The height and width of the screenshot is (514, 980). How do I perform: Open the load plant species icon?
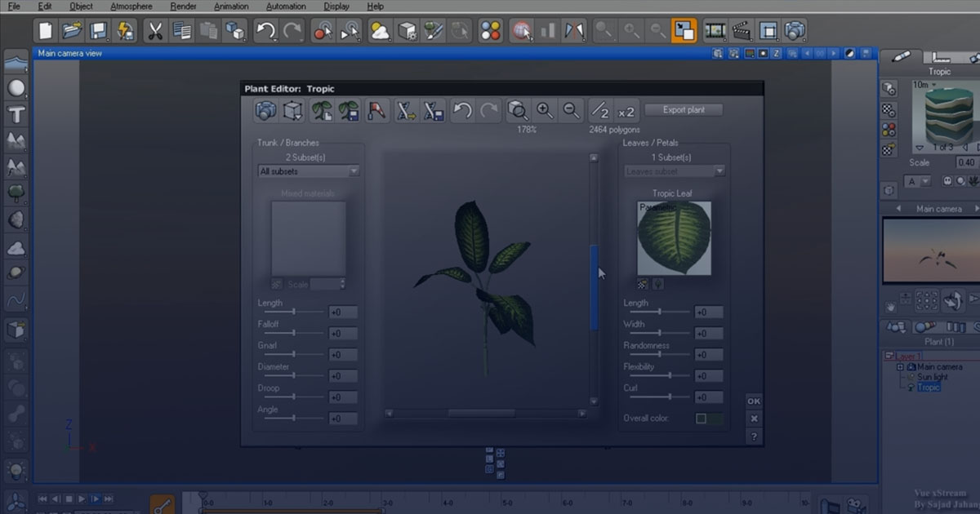pos(320,110)
